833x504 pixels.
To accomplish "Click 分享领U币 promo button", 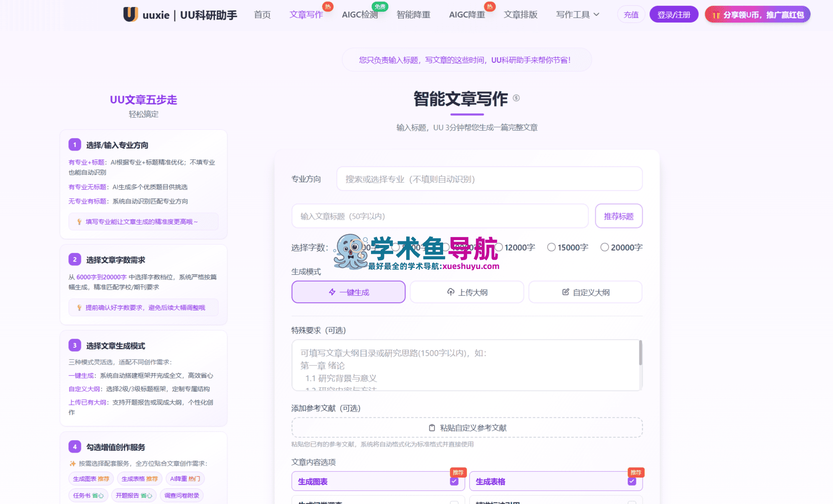I will tap(758, 15).
